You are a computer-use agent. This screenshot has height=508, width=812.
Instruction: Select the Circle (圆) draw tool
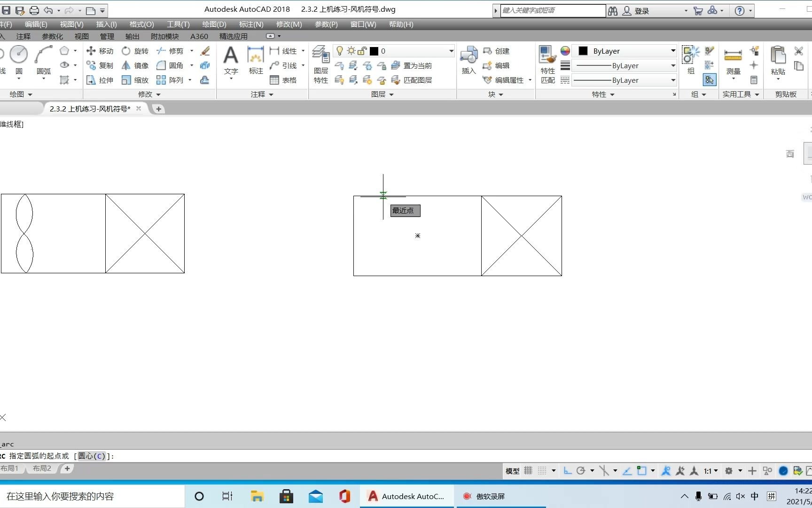pyautogui.click(x=19, y=60)
